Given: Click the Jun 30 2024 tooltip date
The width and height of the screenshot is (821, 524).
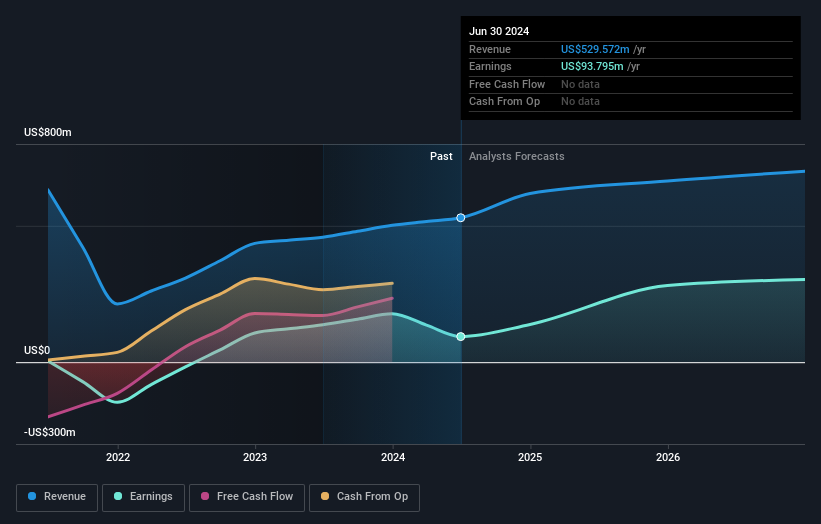Looking at the screenshot, I should (499, 31).
